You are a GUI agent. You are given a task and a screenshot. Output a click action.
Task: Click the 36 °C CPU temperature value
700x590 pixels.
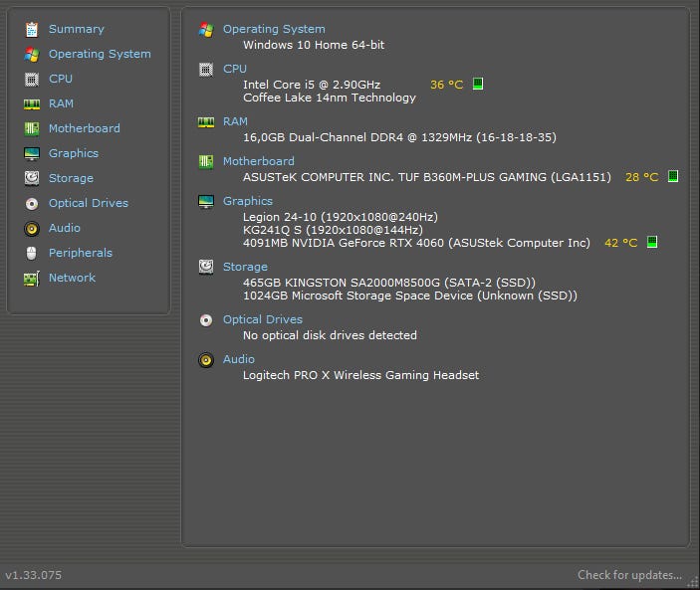pos(446,85)
